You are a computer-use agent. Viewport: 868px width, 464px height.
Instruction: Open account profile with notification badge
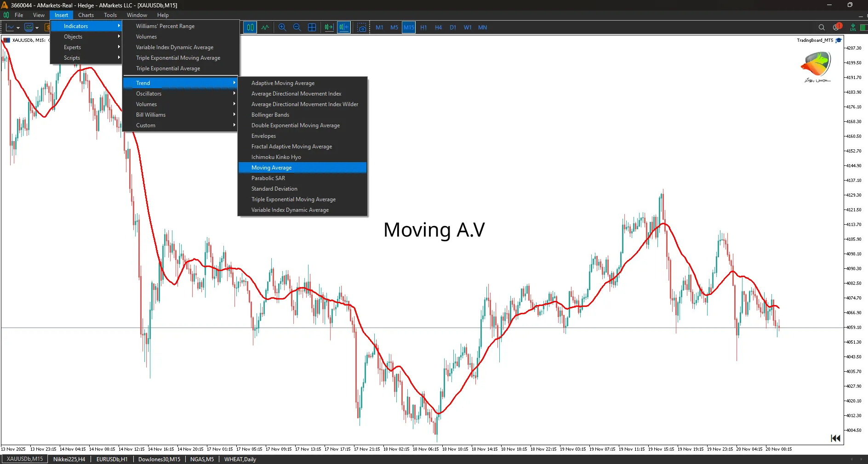(x=836, y=28)
